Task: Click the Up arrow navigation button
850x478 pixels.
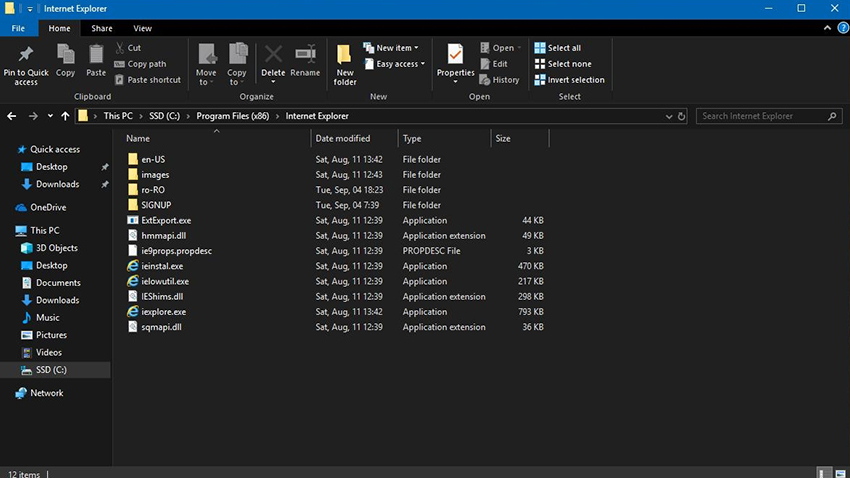Action: (x=65, y=116)
